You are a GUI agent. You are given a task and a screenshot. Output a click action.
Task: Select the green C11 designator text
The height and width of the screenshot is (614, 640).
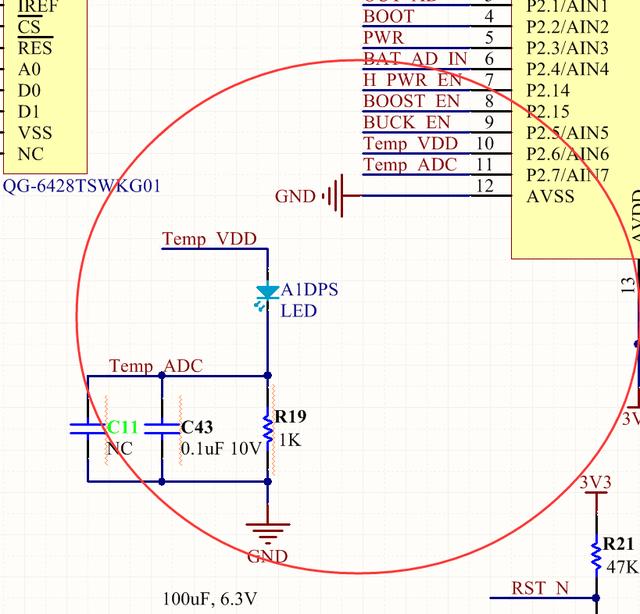click(x=122, y=427)
